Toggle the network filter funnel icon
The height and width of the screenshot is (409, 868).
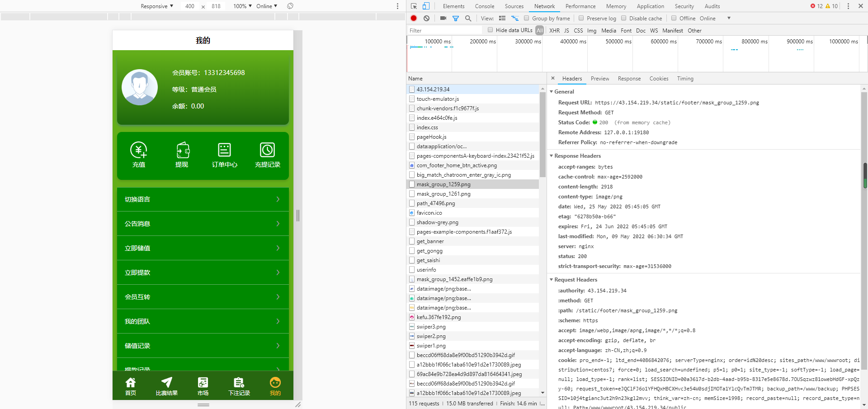click(x=456, y=18)
